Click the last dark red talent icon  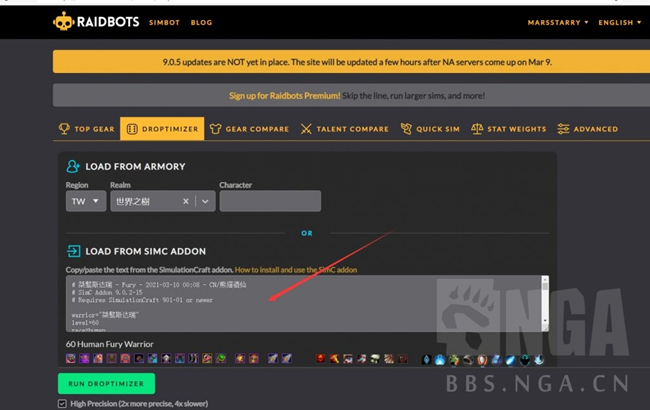(403, 359)
